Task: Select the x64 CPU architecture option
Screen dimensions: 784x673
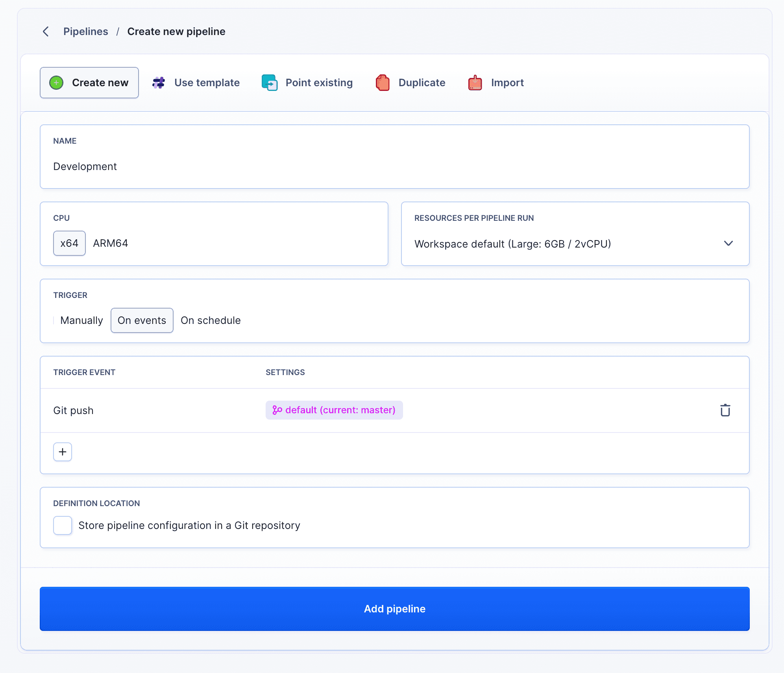Action: (69, 243)
